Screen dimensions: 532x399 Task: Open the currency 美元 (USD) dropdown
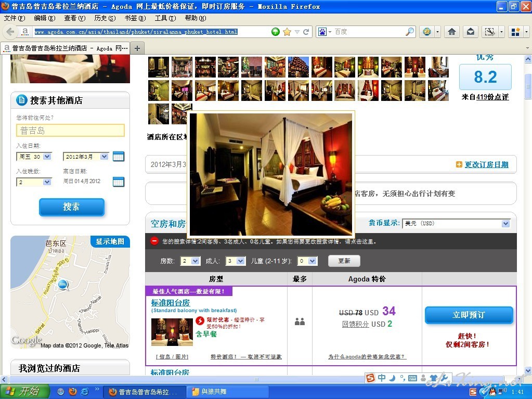pos(457,224)
